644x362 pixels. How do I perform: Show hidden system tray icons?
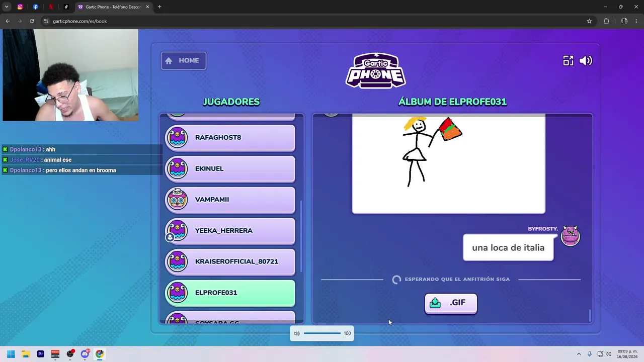coord(579,354)
